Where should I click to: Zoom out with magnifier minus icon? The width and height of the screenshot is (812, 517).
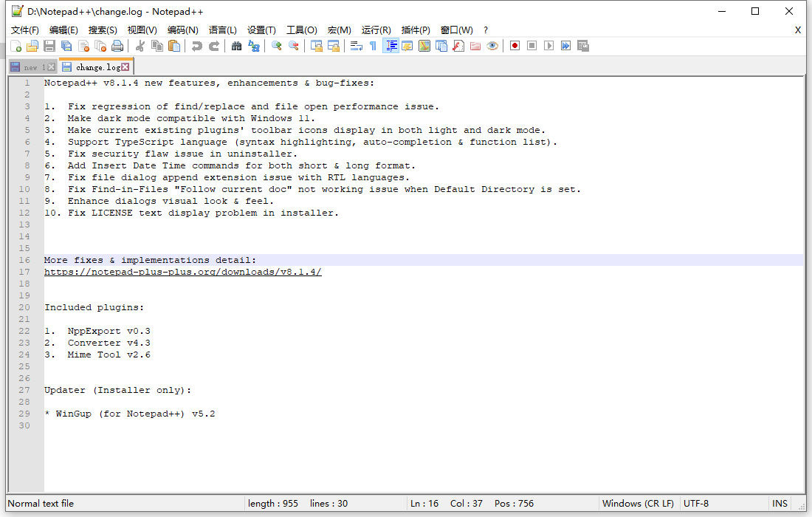pos(294,46)
